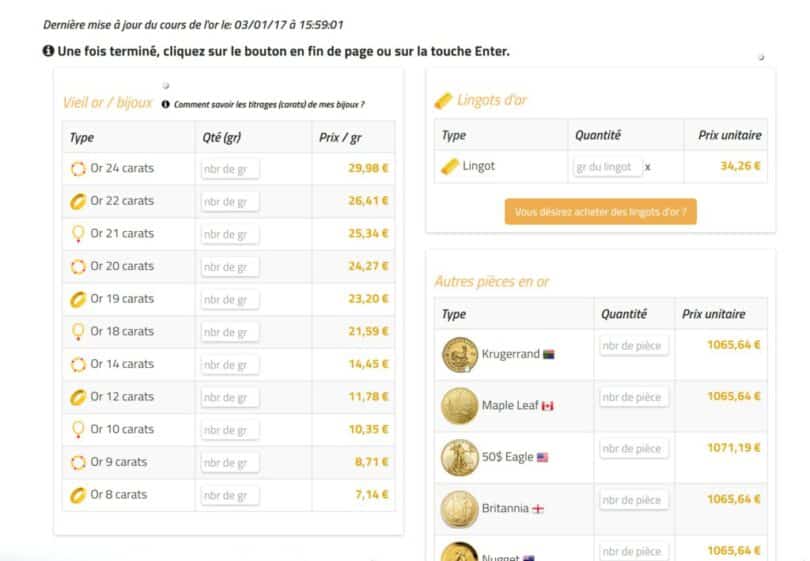Image resolution: width=810 pixels, height=561 pixels.
Task: Open 'Comment savoir les titrages (carats) de mes bijoux' link
Action: pyautogui.click(x=269, y=104)
